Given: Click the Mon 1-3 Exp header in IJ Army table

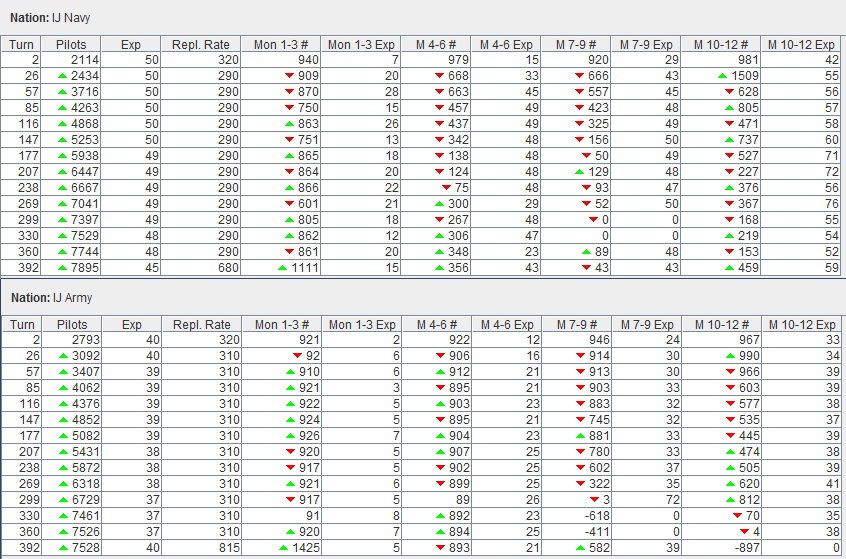Looking at the screenshot, I should click(x=362, y=324).
